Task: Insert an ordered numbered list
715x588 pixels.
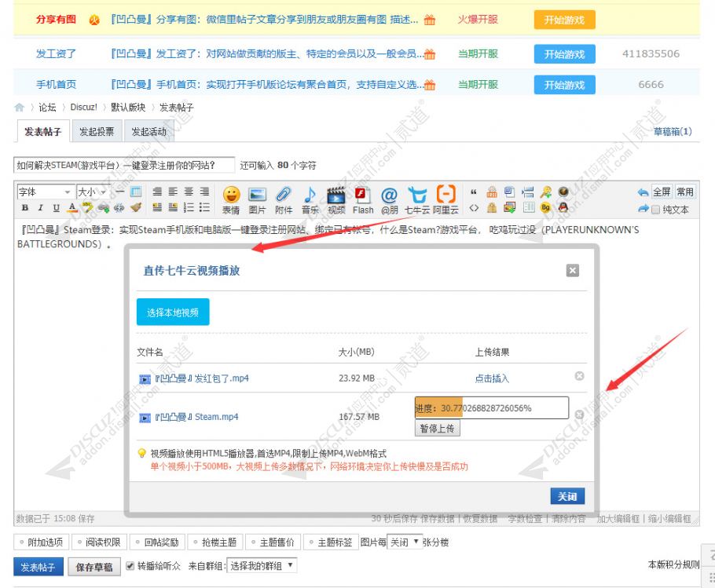Action: click(x=189, y=208)
